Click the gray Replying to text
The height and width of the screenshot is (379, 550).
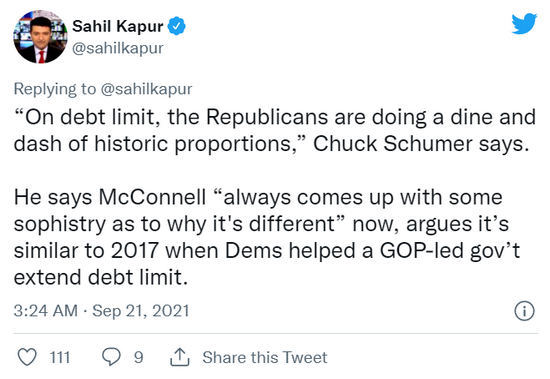[54, 89]
